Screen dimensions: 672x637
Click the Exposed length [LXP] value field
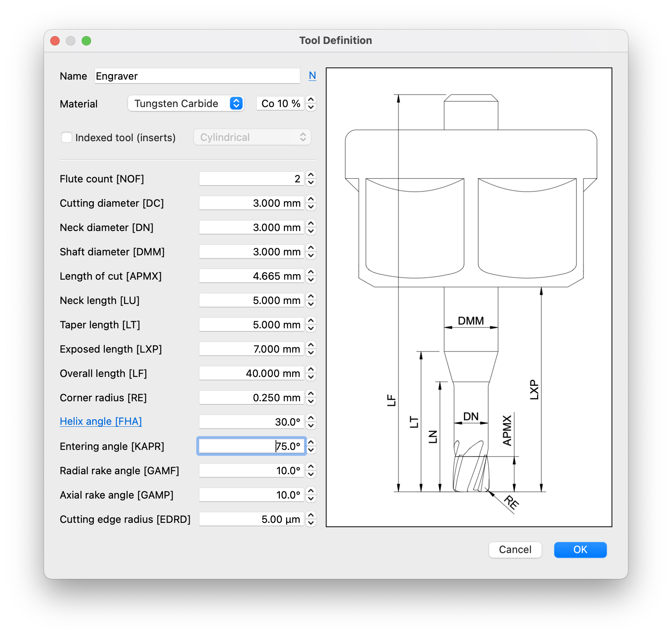point(251,349)
